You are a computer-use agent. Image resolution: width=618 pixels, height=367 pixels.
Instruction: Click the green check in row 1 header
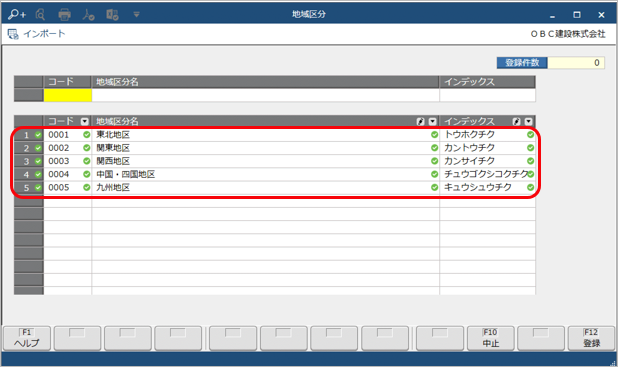tap(38, 135)
